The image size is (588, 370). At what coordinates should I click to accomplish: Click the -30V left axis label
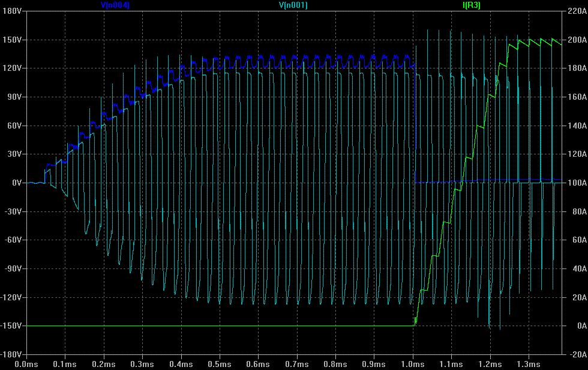(13, 211)
